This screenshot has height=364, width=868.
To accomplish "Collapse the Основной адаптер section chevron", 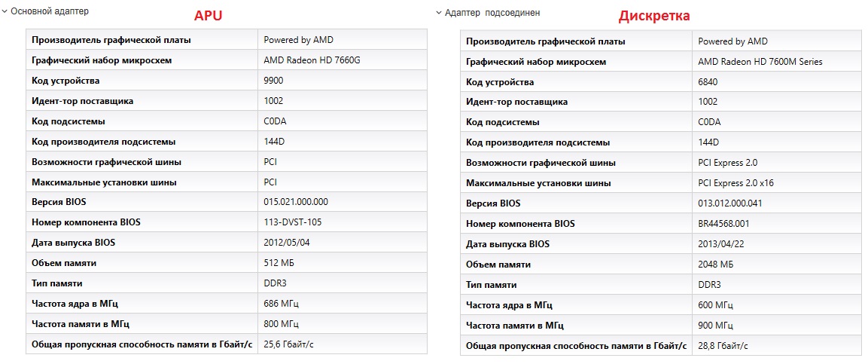I will pos(5,12).
